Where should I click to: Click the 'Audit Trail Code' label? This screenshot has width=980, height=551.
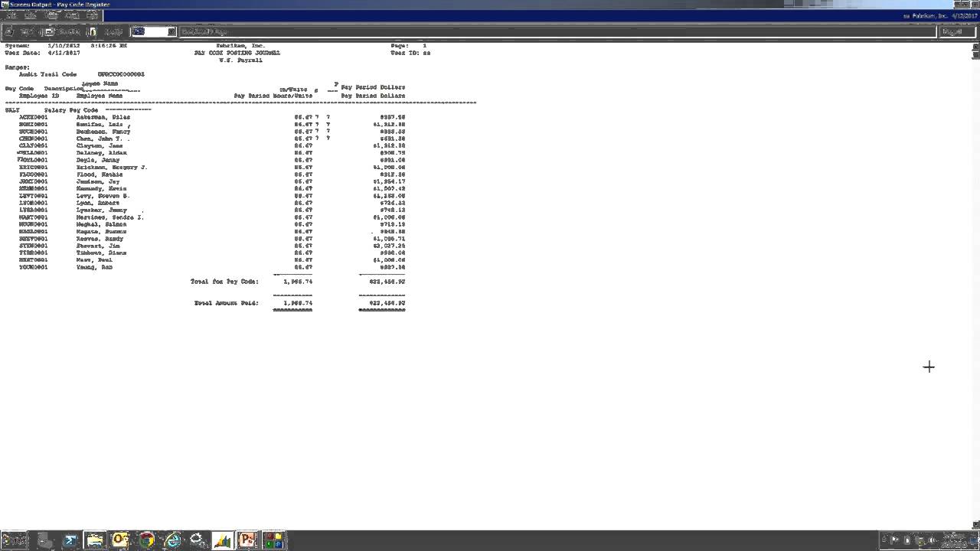pos(47,74)
